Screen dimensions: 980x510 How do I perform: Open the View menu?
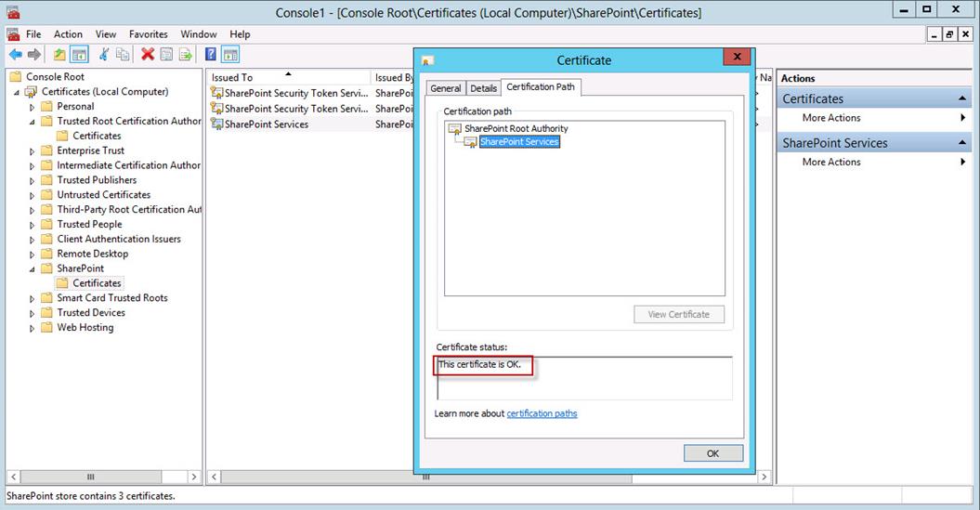(106, 34)
